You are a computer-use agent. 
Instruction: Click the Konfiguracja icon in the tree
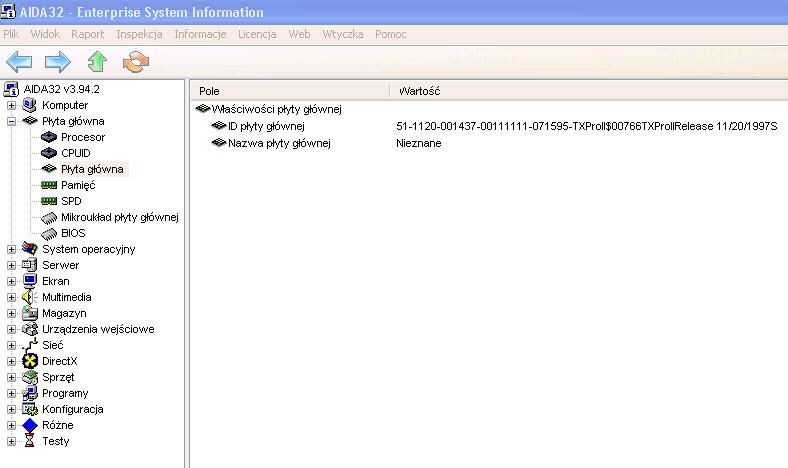tap(30, 409)
